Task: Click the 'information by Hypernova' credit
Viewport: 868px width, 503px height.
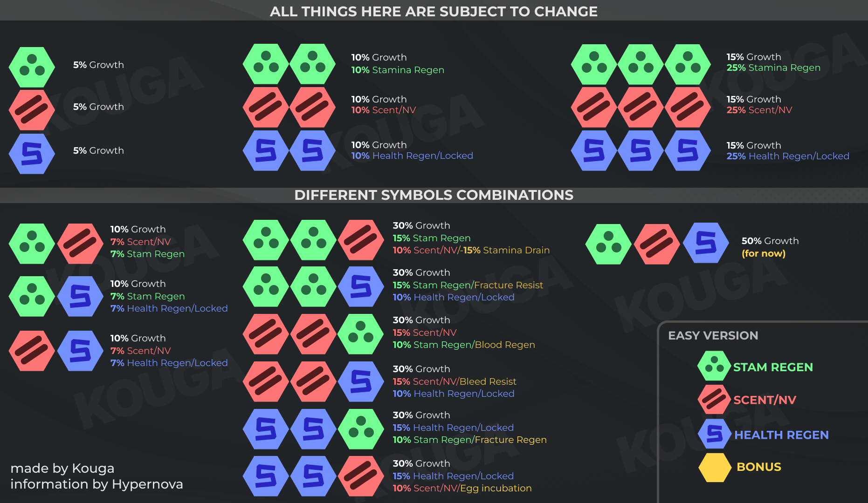Action: pos(96,484)
